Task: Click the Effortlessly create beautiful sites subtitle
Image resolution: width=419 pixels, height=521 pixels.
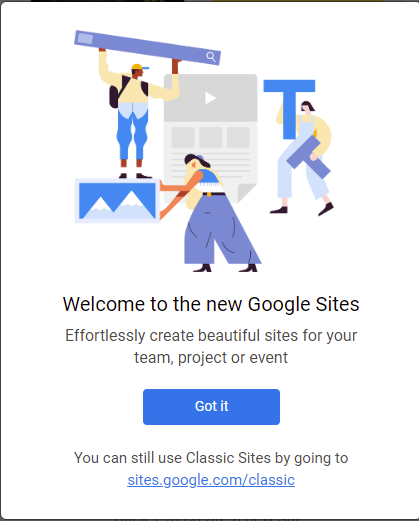Action: [x=211, y=346]
